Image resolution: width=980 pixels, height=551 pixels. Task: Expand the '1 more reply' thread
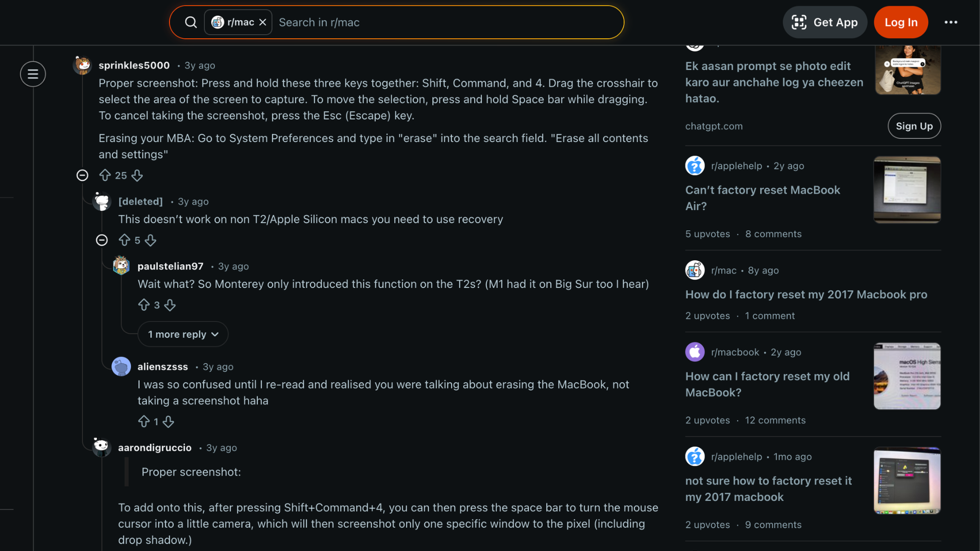tap(183, 334)
